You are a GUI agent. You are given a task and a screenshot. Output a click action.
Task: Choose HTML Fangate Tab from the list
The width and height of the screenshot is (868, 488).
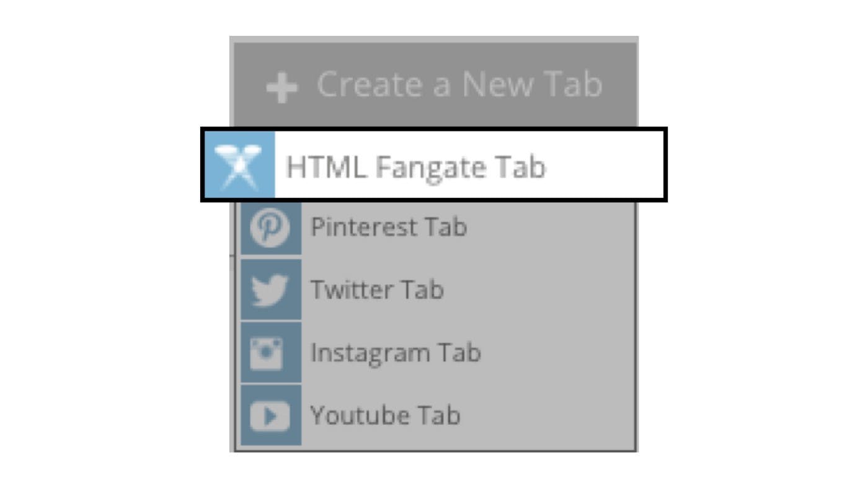tap(434, 165)
